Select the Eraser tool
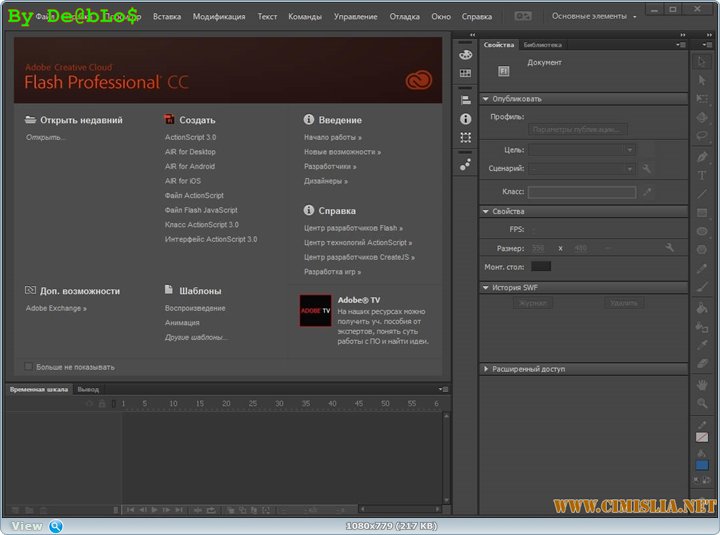Image resolution: width=720 pixels, height=535 pixels. coord(702,364)
